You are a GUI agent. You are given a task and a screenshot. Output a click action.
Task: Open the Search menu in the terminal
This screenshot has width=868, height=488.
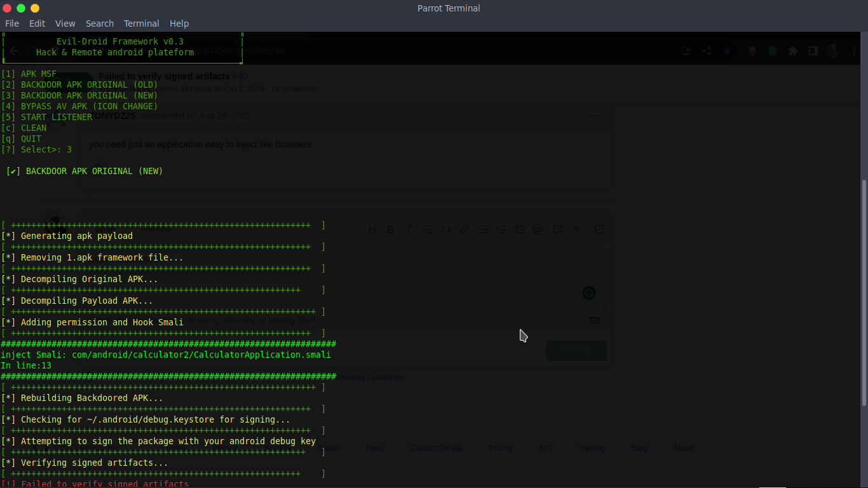point(100,23)
